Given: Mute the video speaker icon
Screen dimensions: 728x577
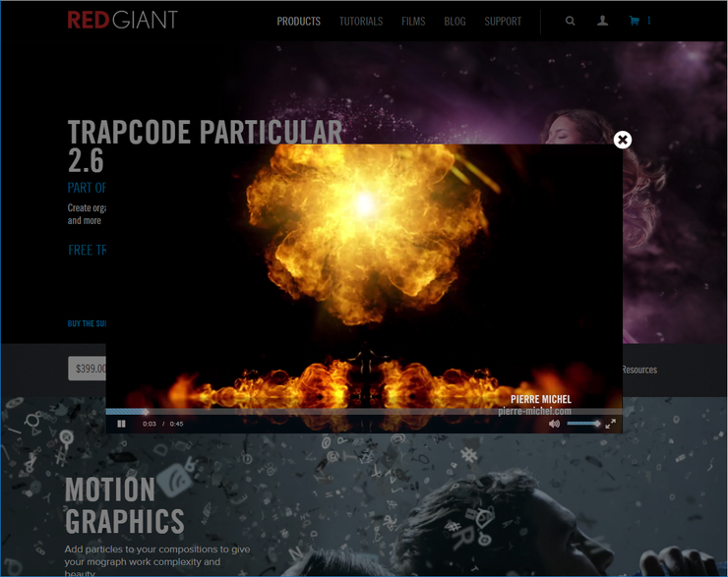Looking at the screenshot, I should tap(554, 424).
